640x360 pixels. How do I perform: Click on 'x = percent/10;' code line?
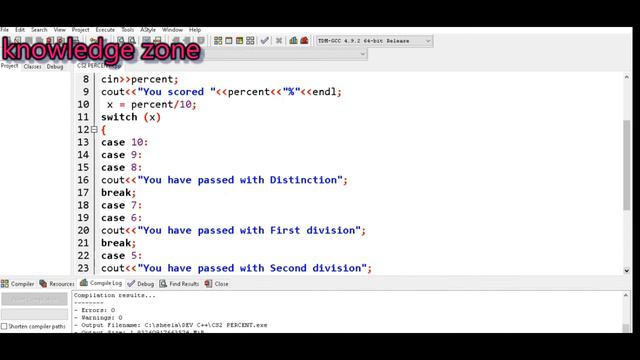point(152,104)
